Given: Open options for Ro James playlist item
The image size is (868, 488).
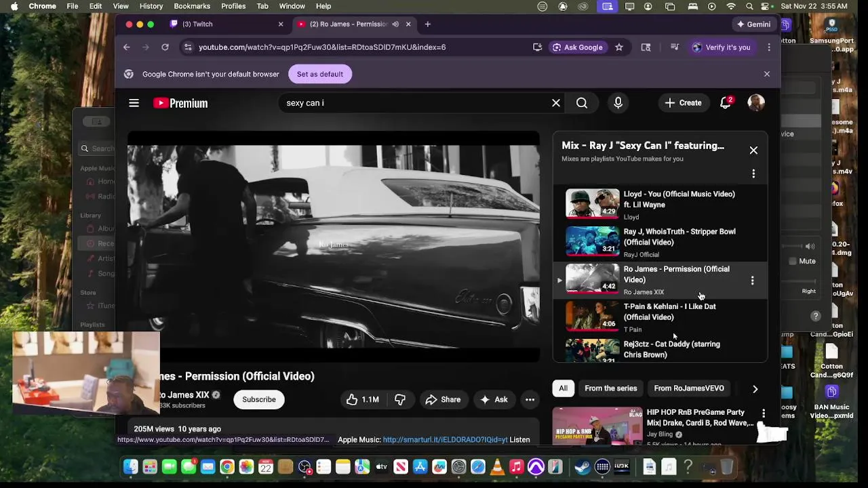Looking at the screenshot, I should (752, 280).
